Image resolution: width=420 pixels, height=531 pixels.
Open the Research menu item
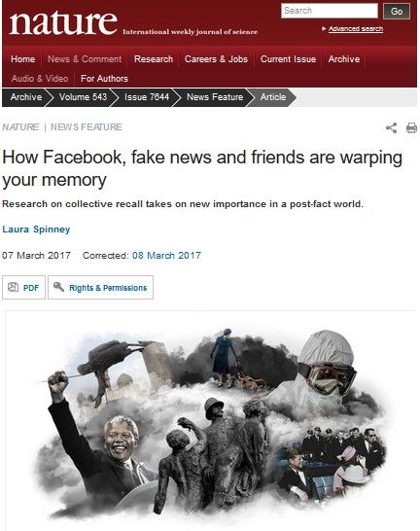[154, 59]
